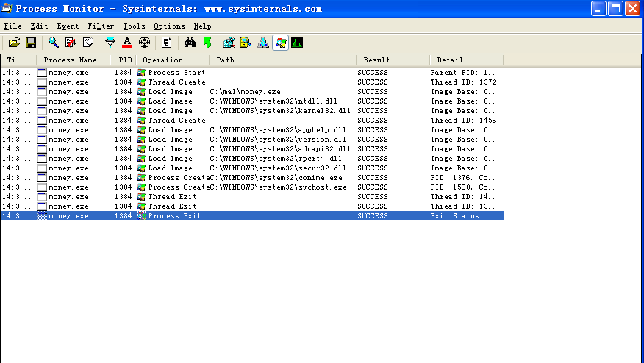Select the conime.exe Process Create path

276,178
